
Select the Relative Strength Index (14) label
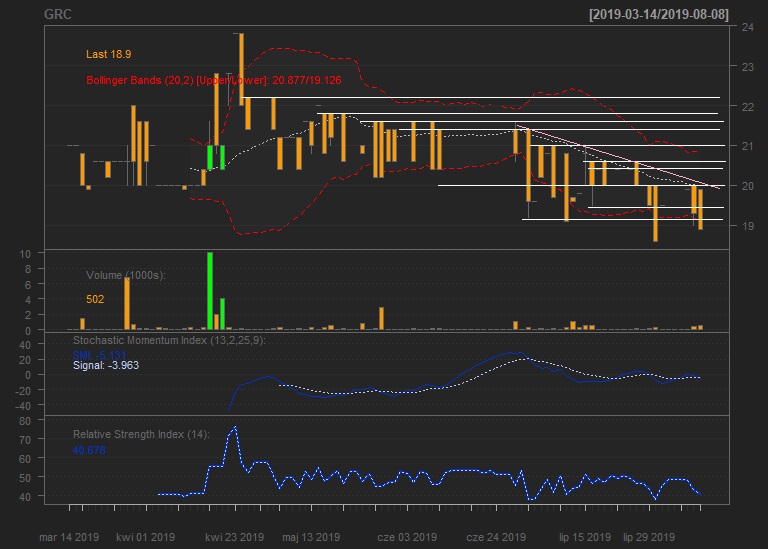click(141, 434)
